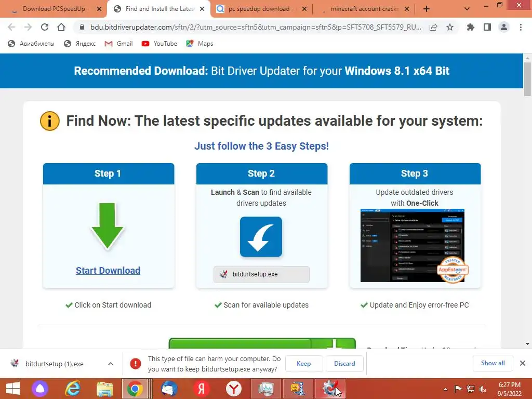Click the network tray icon
This screenshot has height=399, width=532.
[471, 389]
